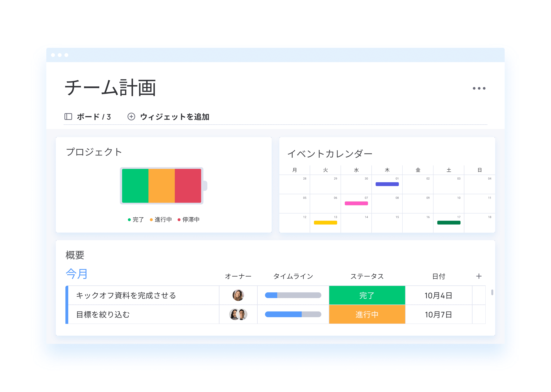Click the タイムライン column header
Screen dimensions: 551x392
click(x=293, y=276)
